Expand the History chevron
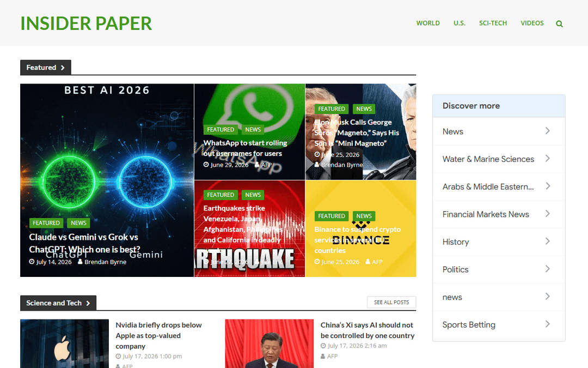Image resolution: width=588 pixels, height=368 pixels. pos(548,241)
